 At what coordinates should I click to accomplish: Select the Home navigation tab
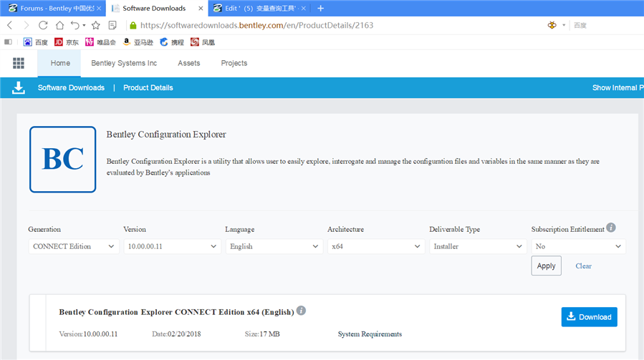point(60,63)
